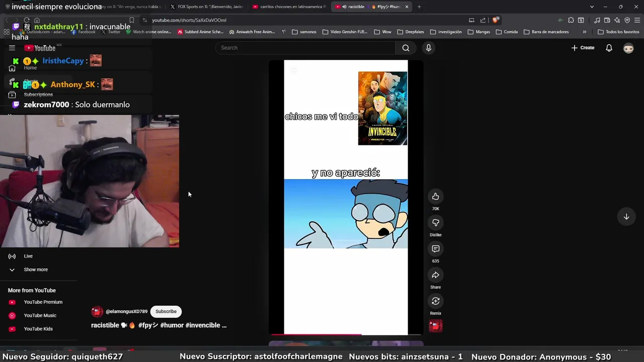Start voice search with microphone icon

point(429,48)
